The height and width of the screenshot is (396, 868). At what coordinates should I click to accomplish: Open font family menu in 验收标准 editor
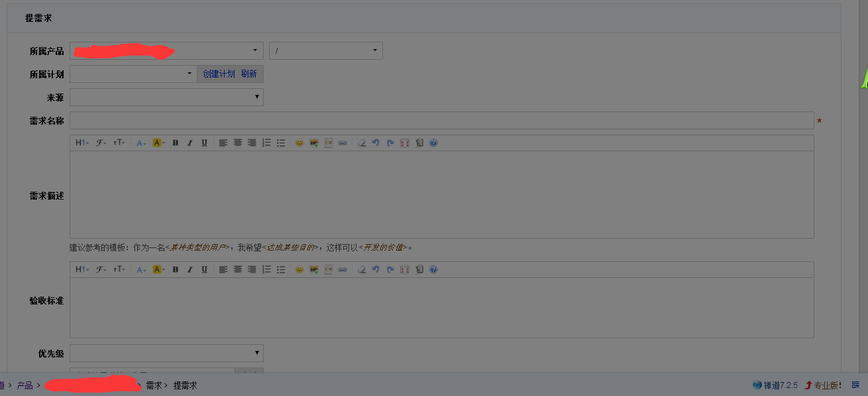pos(101,269)
